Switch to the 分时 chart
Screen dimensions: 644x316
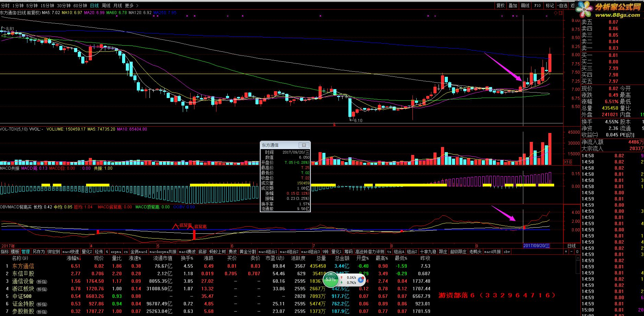tap(5, 5)
